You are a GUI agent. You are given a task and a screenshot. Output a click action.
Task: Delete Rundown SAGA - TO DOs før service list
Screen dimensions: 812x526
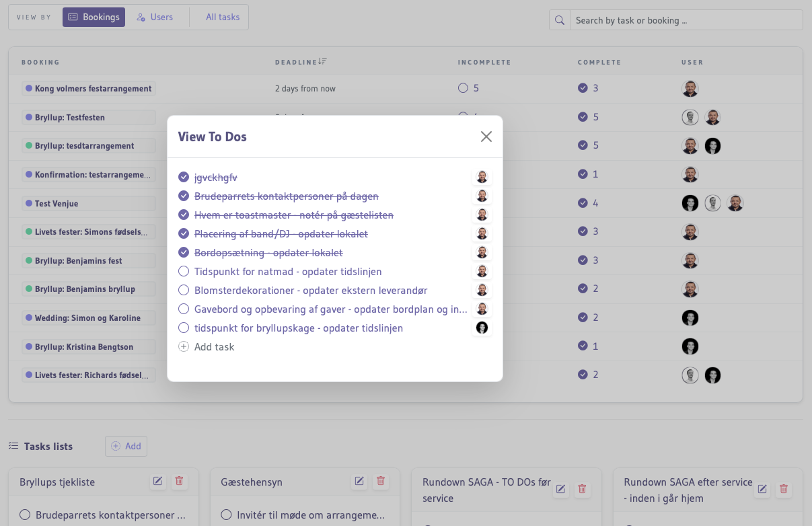point(582,490)
